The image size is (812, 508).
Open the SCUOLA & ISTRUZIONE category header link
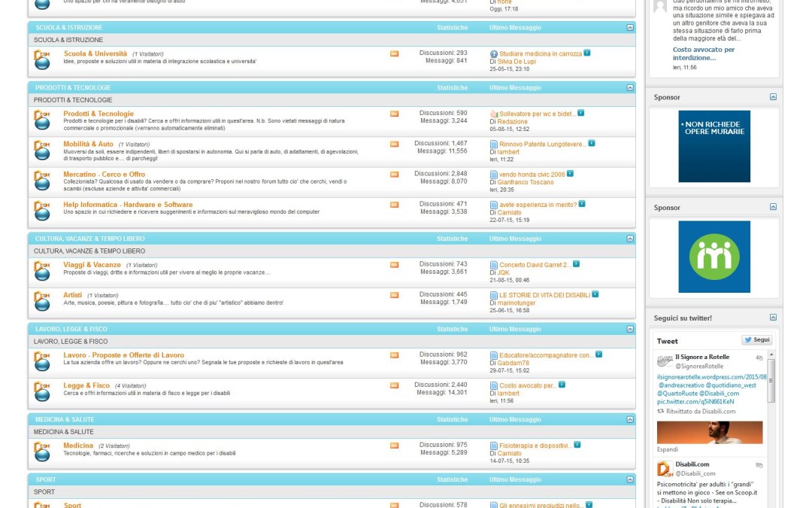[x=69, y=28]
